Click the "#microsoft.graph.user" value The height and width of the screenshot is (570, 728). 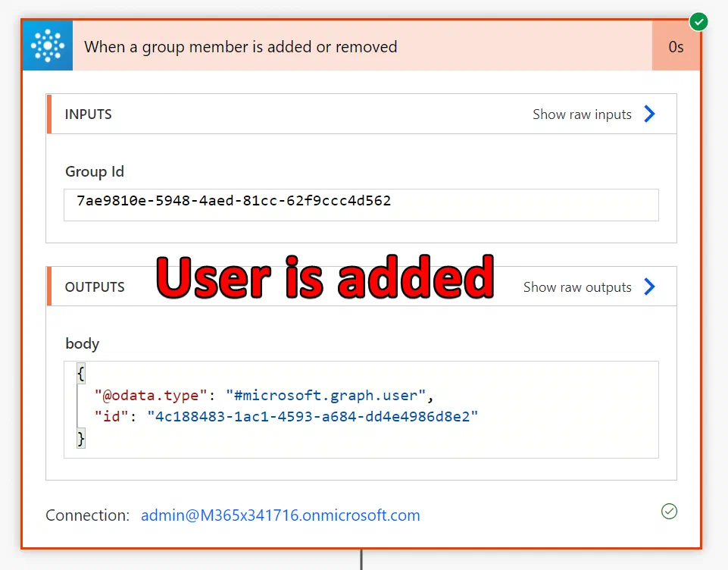326,396
